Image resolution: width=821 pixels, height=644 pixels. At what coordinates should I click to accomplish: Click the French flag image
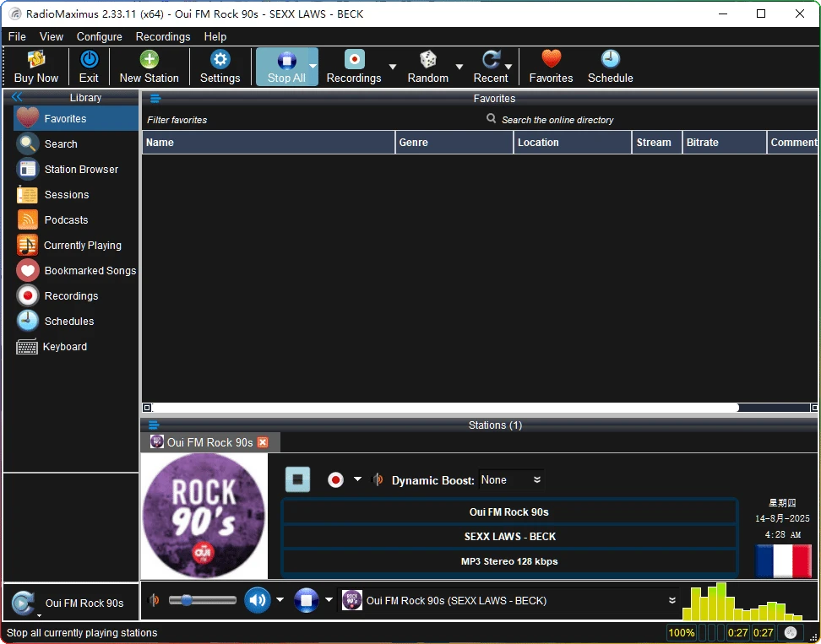point(783,560)
